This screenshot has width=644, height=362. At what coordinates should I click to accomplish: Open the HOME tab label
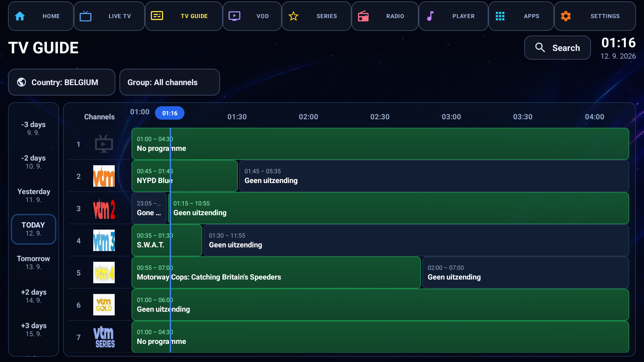click(x=51, y=16)
